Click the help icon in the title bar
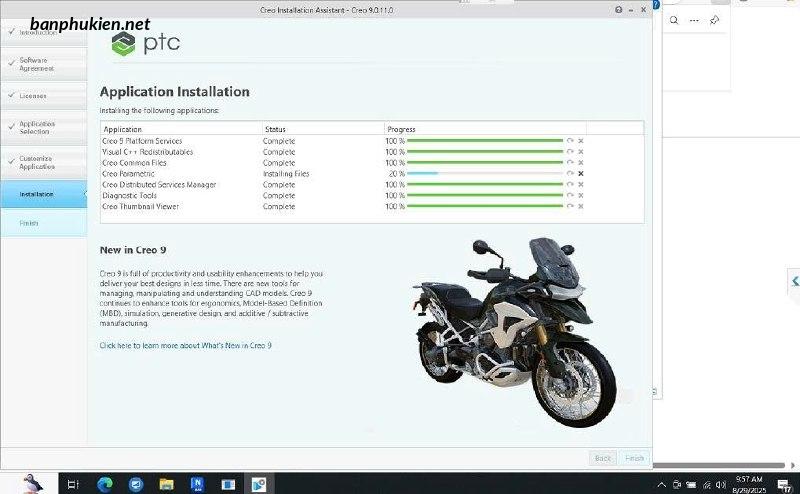Viewport: 800px width, 494px height. point(619,9)
